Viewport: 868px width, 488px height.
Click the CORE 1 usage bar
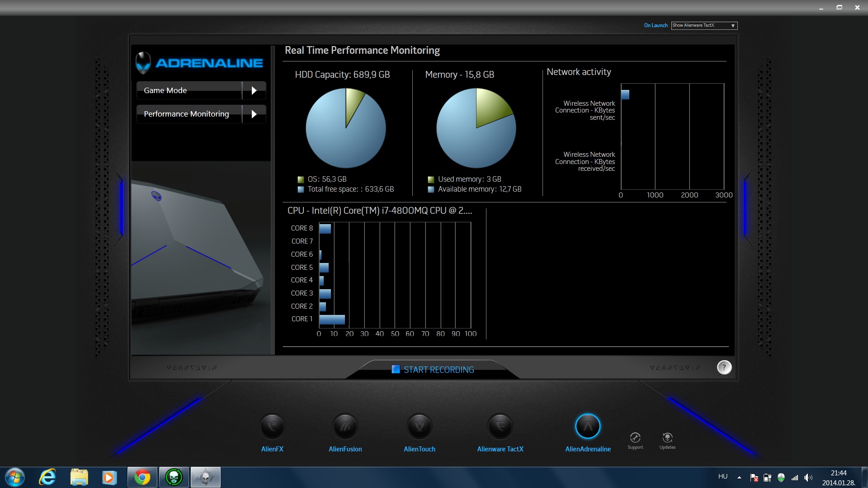pos(332,319)
